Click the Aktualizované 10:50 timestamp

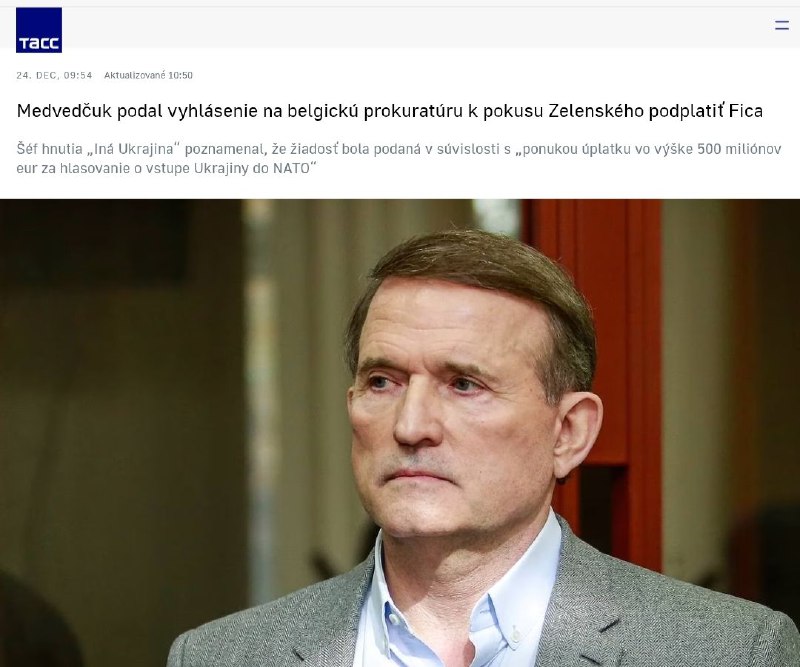(148, 76)
